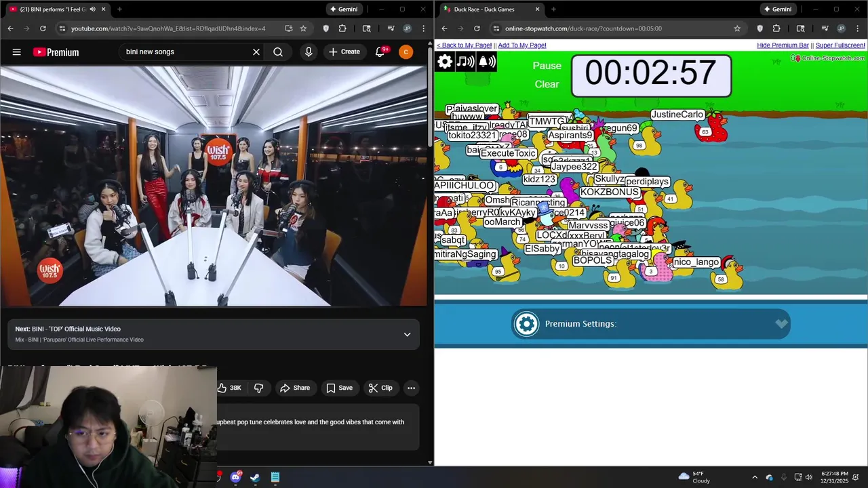
Task: Pause the duck race countdown
Action: [x=547, y=66]
